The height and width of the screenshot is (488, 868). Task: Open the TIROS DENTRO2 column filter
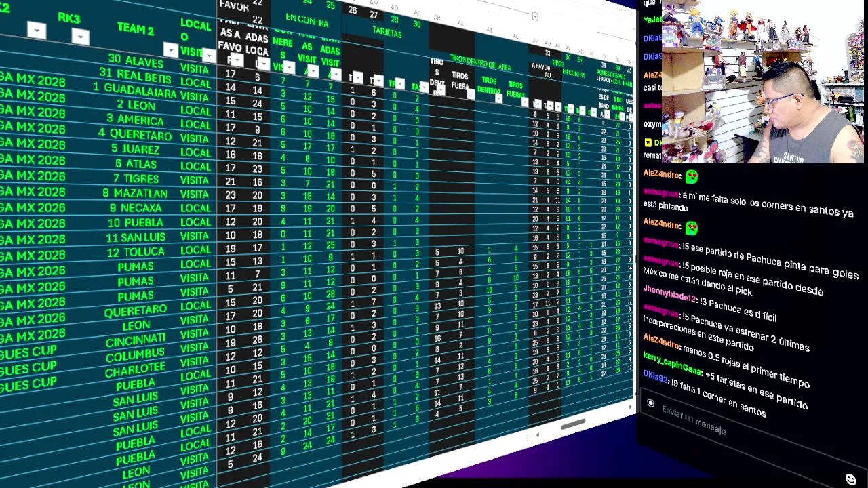498,98
